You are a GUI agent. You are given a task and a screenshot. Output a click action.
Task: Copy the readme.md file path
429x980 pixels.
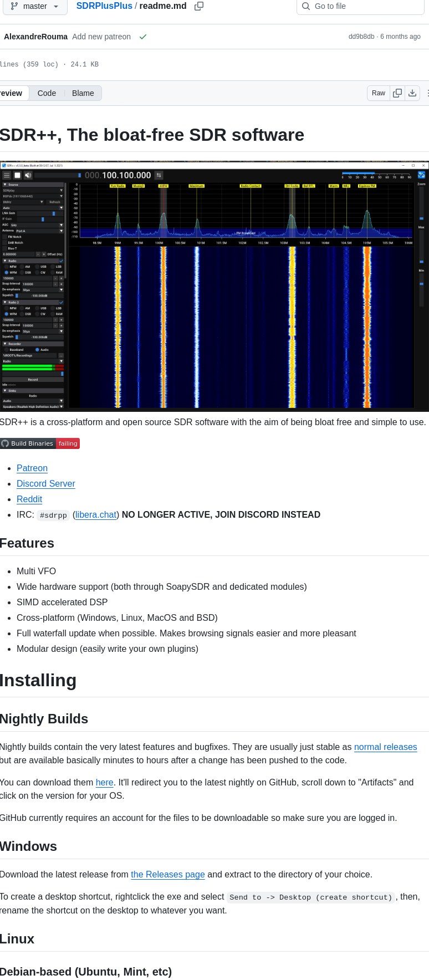point(199,6)
